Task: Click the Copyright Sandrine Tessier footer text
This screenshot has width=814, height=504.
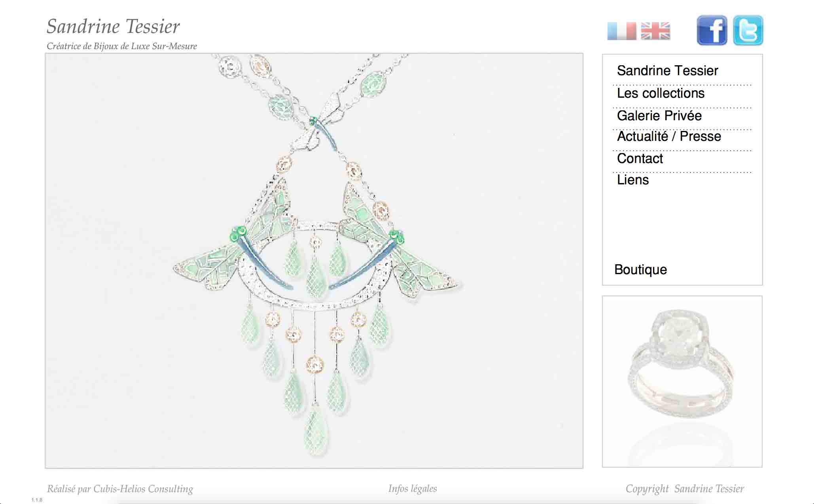Action: click(685, 489)
